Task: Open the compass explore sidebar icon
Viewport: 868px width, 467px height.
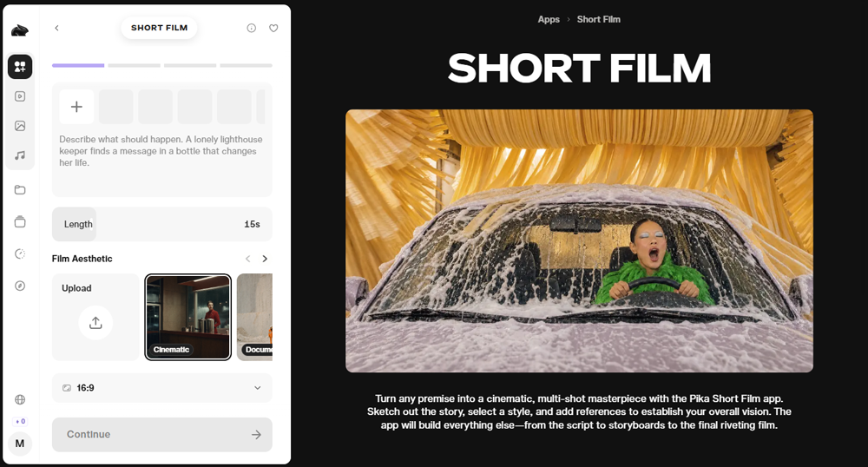Action: pyautogui.click(x=20, y=286)
